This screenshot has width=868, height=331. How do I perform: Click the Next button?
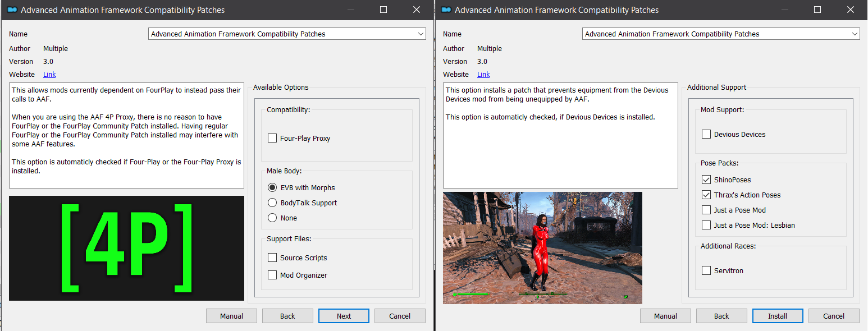[344, 316]
